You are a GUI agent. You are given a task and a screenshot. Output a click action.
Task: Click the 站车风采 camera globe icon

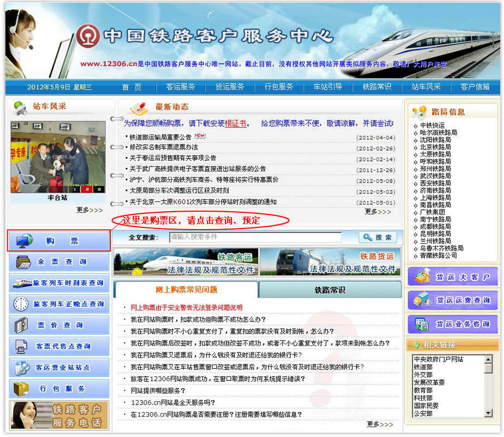click(20, 108)
